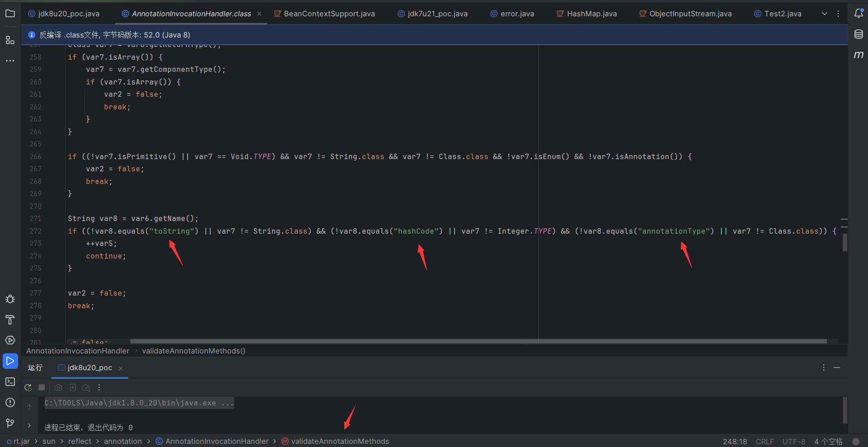Click AnnotationInvocationHandler in bottom navigation bar
Viewport: 868px width, 447px height.
212,441
